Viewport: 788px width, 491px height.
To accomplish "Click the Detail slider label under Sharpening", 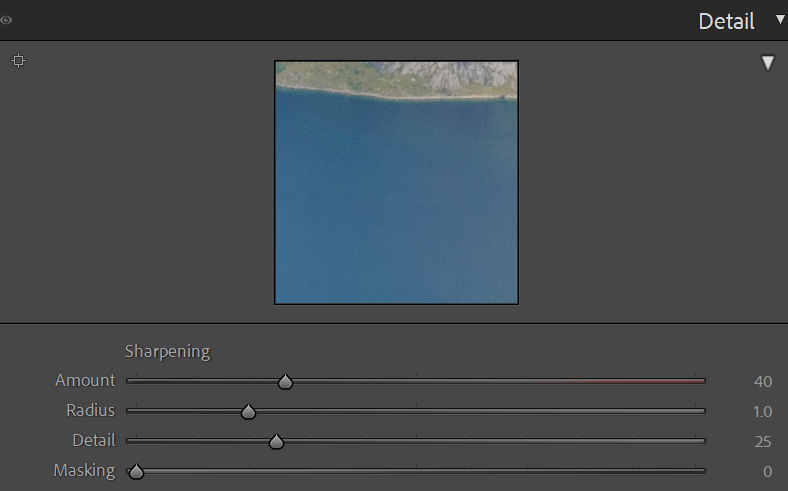I will (94, 441).
